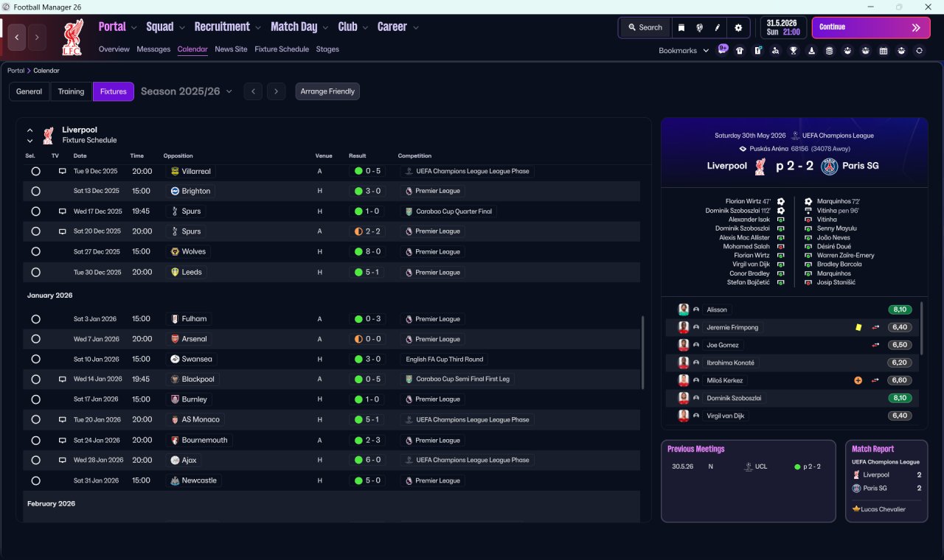Go to the previous season with the left arrow
Viewport: 944px width, 560px height.
(253, 91)
